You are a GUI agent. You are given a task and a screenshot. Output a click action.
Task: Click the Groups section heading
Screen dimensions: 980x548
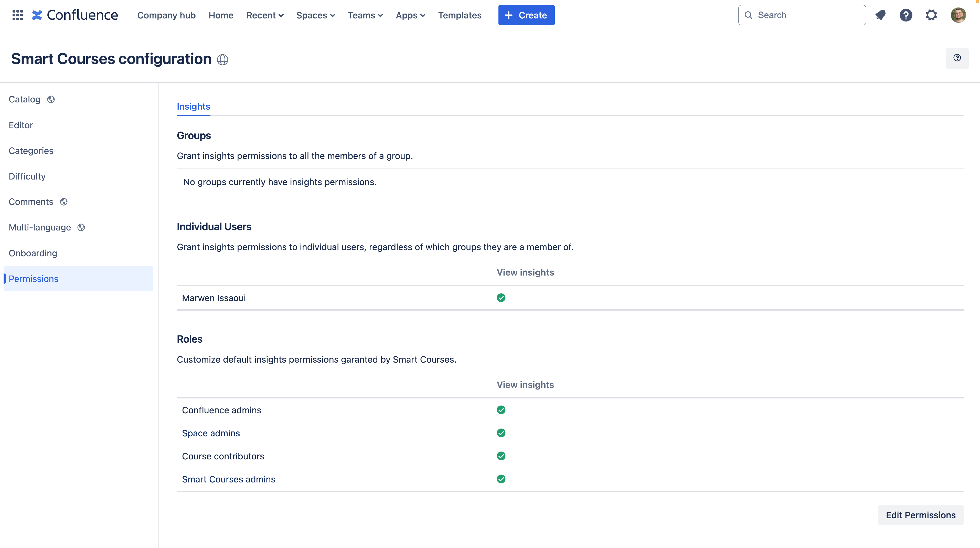194,135
